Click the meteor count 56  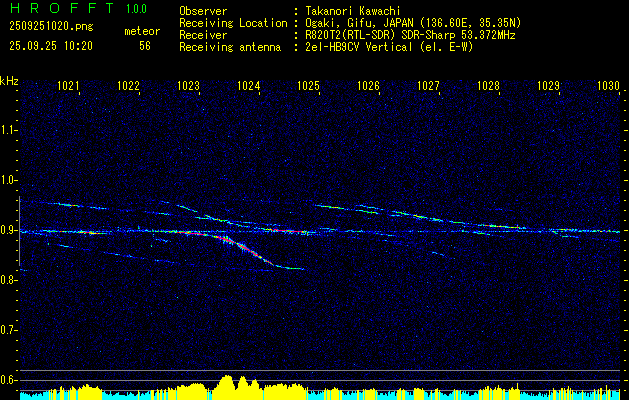pyautogui.click(x=145, y=46)
